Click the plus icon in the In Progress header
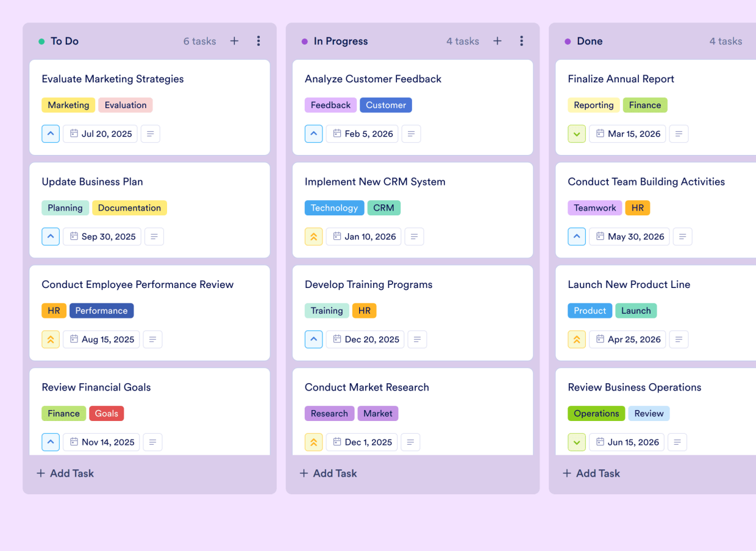This screenshot has height=551, width=756. pyautogui.click(x=497, y=41)
